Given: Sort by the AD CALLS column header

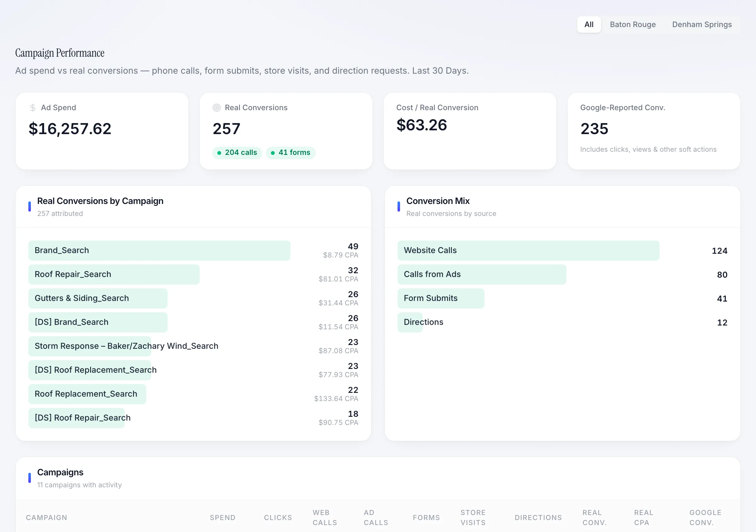Looking at the screenshot, I should [376, 518].
